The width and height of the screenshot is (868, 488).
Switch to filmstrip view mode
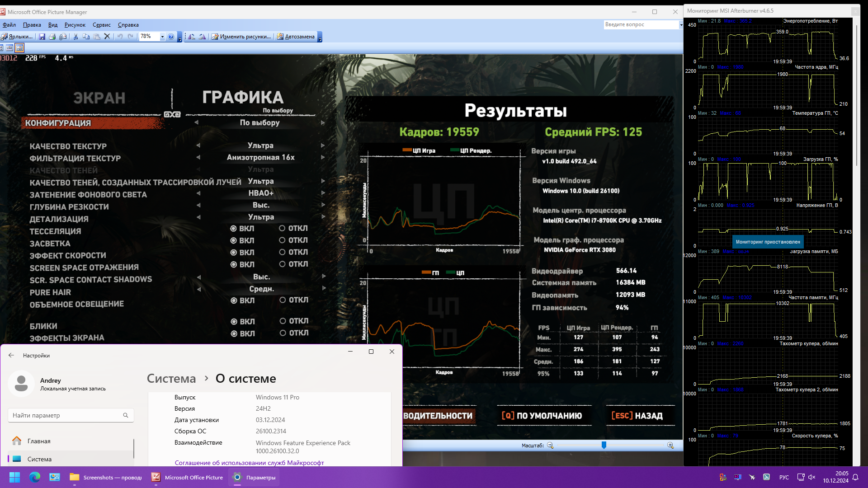(x=9, y=48)
